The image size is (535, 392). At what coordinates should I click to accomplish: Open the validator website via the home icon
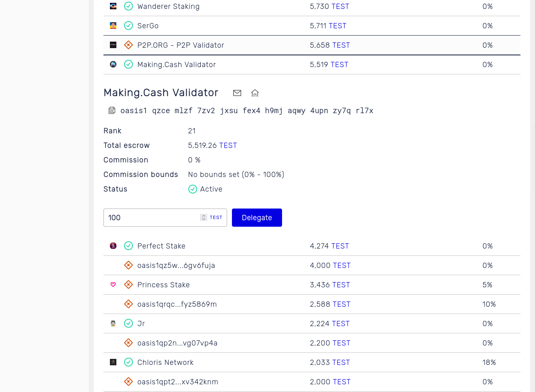255,93
